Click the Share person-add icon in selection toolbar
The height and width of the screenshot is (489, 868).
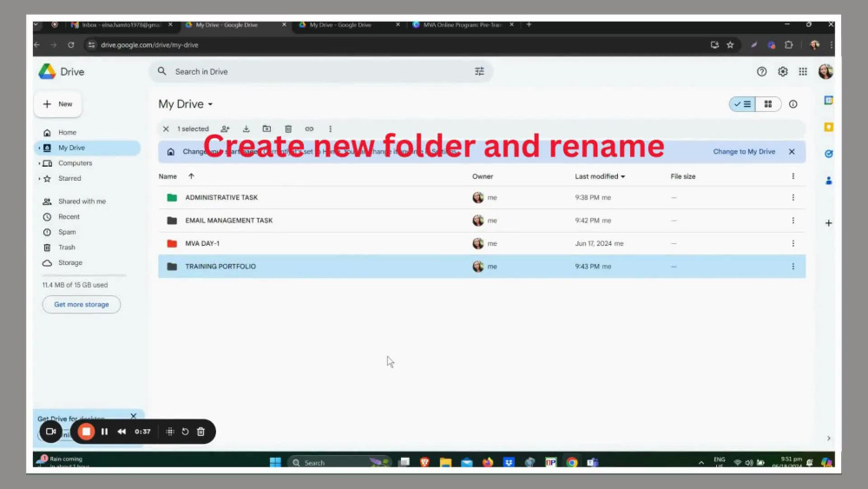226,129
